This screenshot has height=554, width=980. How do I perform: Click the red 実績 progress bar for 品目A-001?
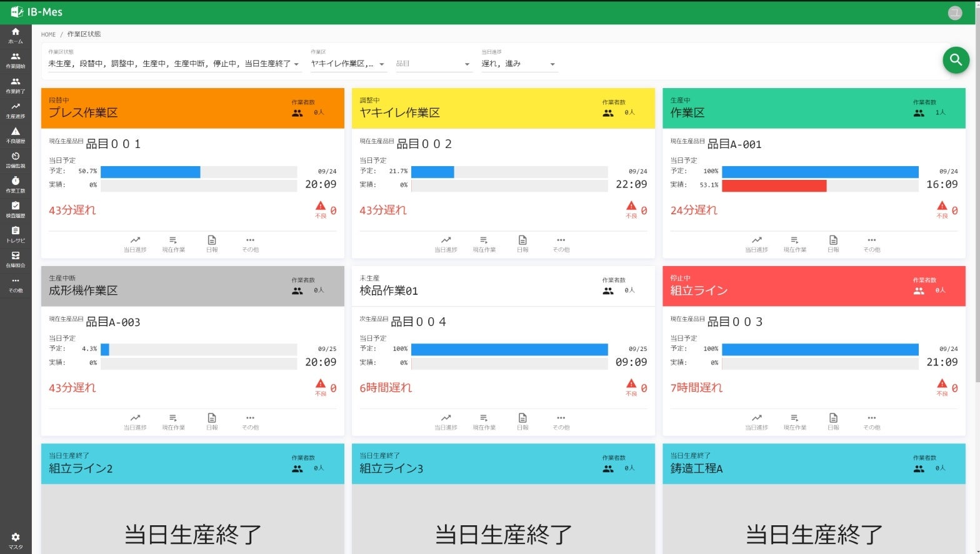point(774,185)
